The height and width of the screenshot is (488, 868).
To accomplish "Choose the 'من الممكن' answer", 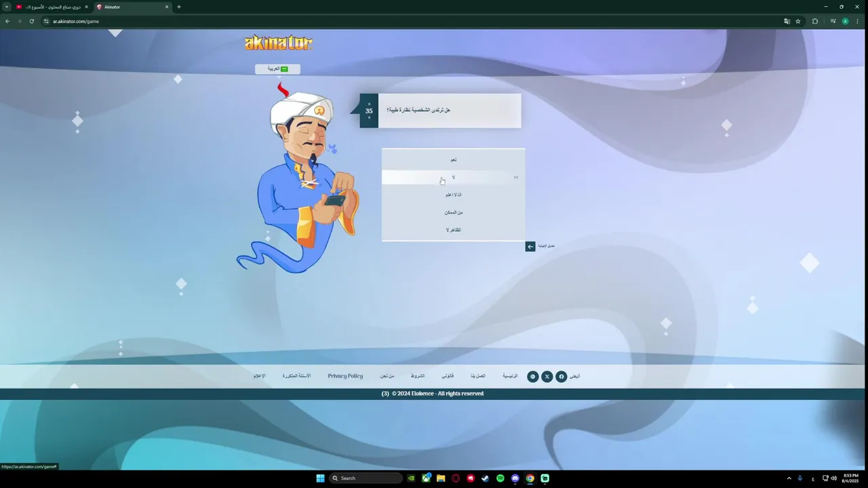I will tap(454, 212).
